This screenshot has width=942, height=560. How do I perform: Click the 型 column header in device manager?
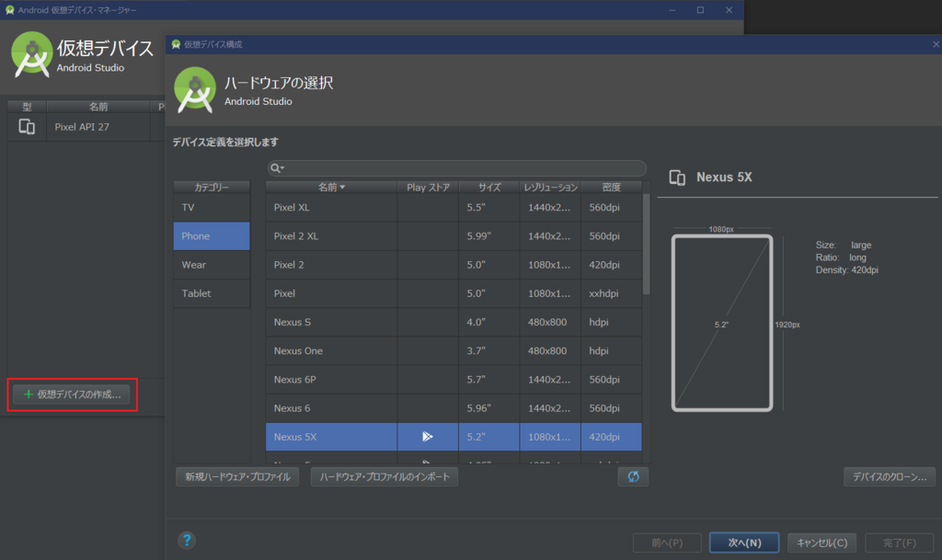pyautogui.click(x=27, y=107)
